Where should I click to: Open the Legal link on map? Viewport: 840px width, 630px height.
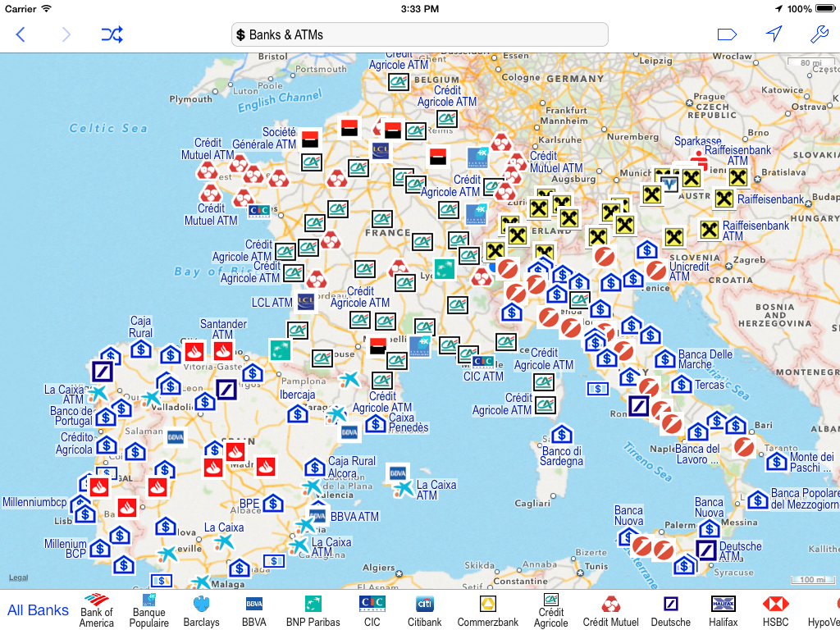coord(18,577)
